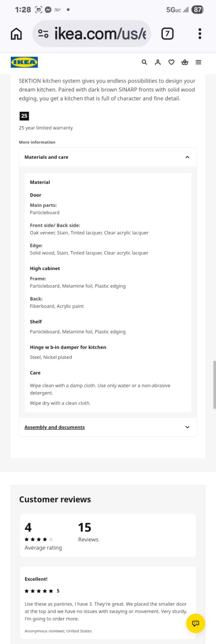Open the tab switcher showing 7 tabs
The height and width of the screenshot is (644, 216).
pyautogui.click(x=167, y=34)
